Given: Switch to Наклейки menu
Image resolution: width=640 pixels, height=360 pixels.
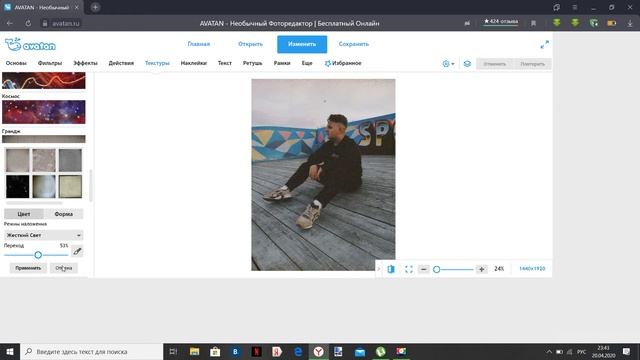Looking at the screenshot, I should click(194, 63).
